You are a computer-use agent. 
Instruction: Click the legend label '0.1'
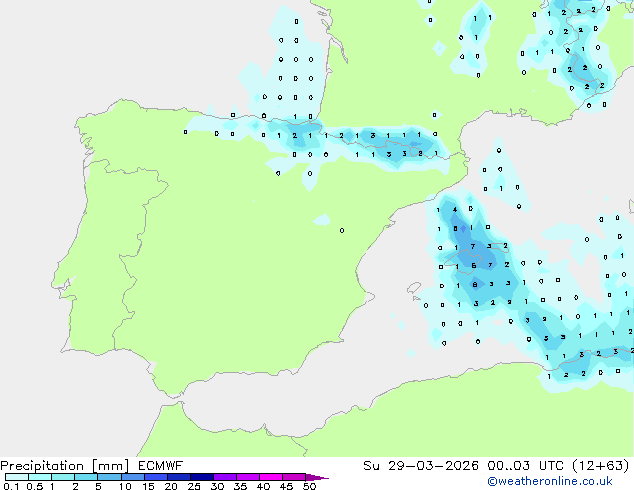(x=11, y=486)
